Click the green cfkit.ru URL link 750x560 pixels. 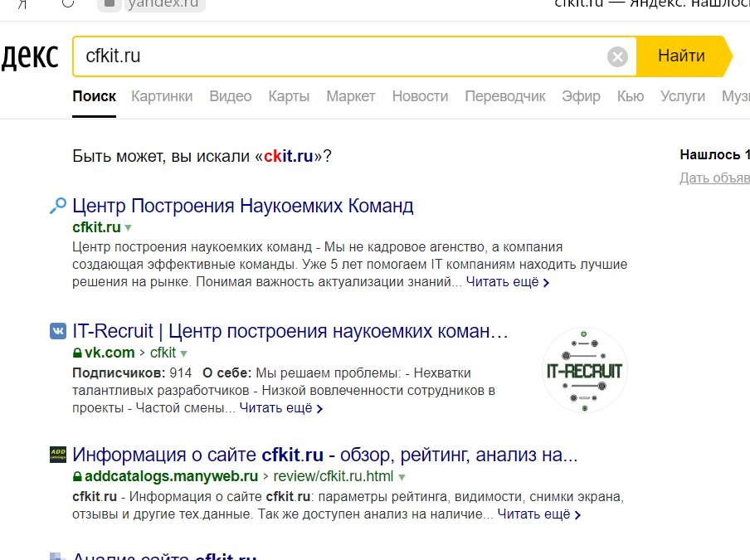tap(96, 227)
